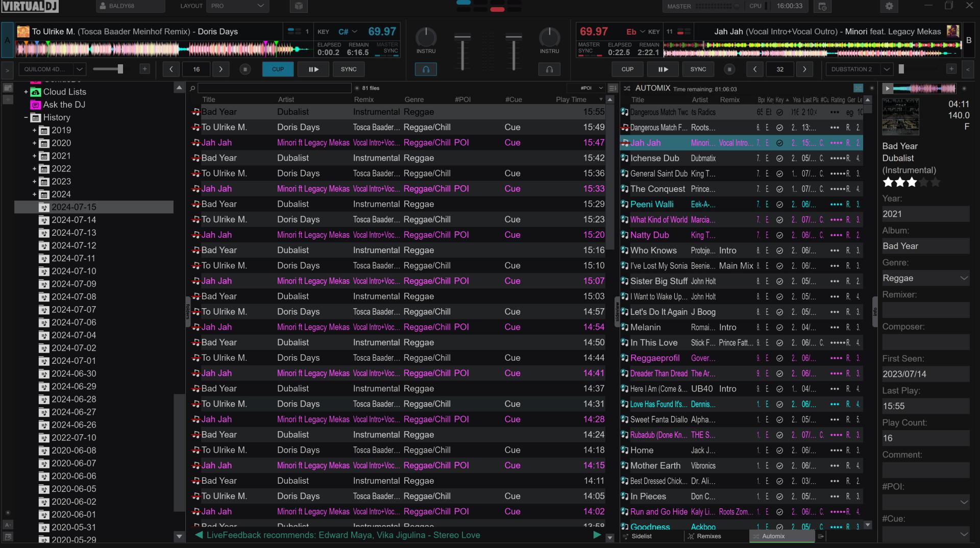Switch to the Remixes tab

point(708,536)
